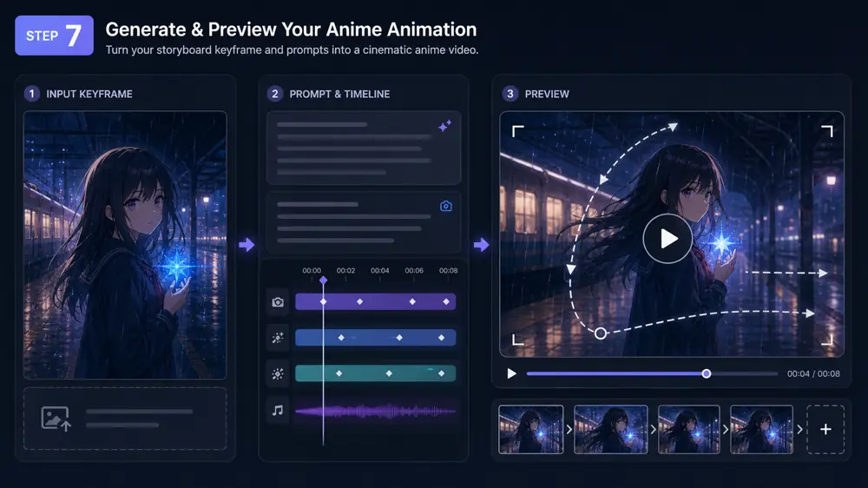This screenshot has width=868, height=488.
Task: Select the music note audio track icon
Action: click(278, 410)
